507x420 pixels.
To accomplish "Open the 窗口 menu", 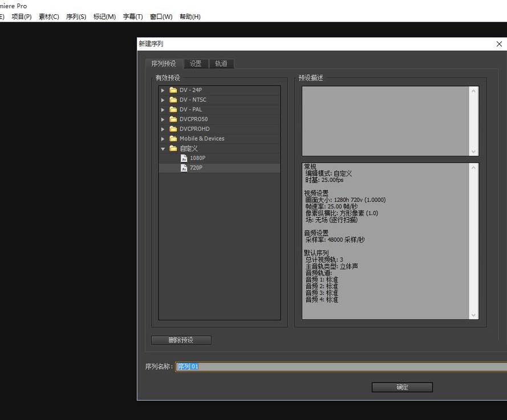I will click(x=161, y=17).
